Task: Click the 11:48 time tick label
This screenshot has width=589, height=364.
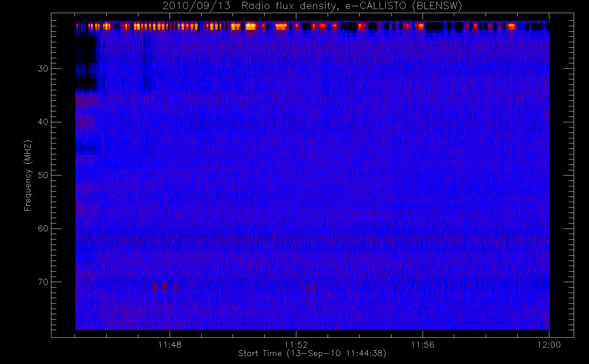Action: point(170,345)
